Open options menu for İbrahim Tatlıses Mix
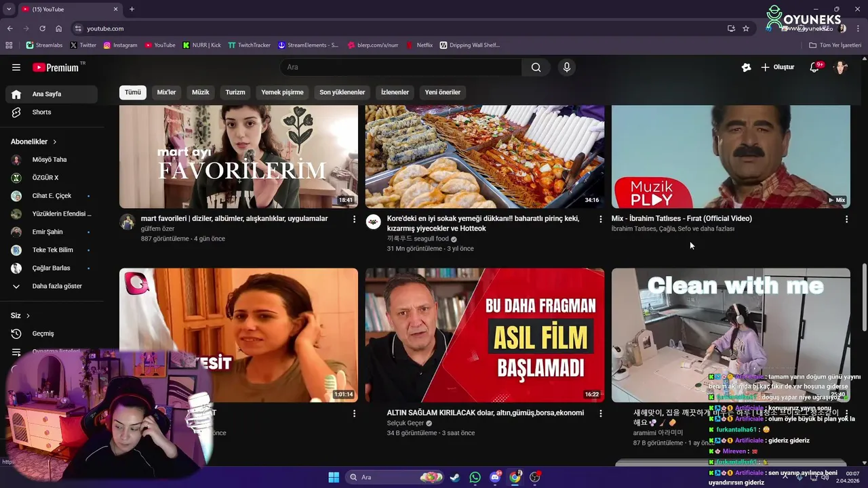This screenshot has width=868, height=488. (846, 220)
